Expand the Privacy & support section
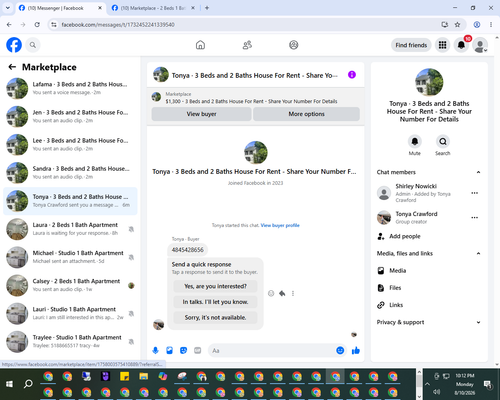 tap(429, 322)
